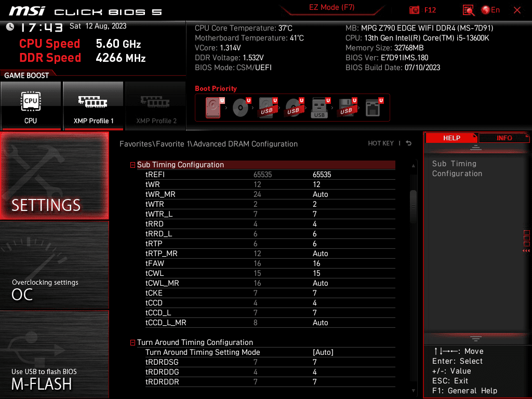Image resolution: width=532 pixels, height=399 pixels.
Task: Edit the tRTP value field
Action: 314,244
